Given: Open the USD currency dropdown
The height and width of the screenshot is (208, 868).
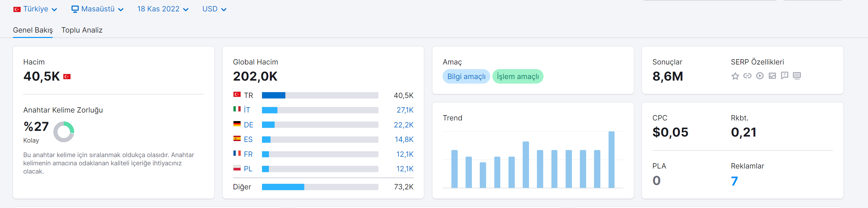Looking at the screenshot, I should [214, 9].
